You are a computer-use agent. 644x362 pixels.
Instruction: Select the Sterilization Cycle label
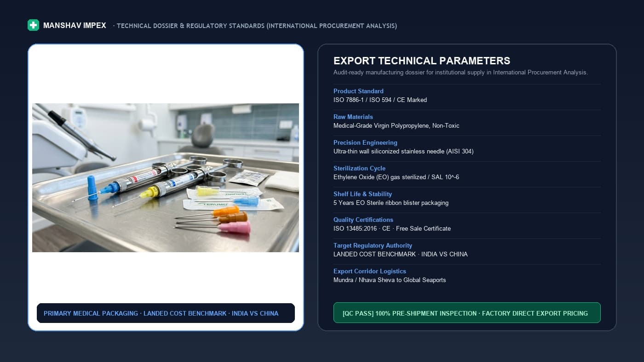click(359, 168)
